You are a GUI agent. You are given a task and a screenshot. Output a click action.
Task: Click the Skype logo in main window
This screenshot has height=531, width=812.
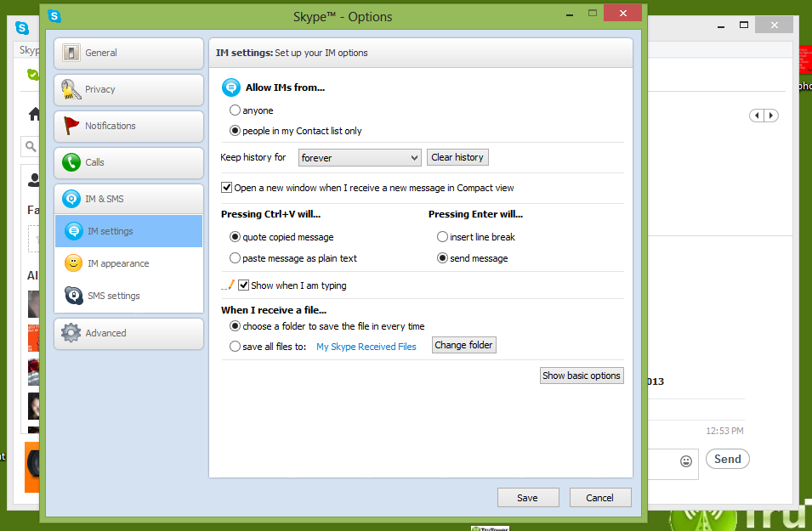click(22, 27)
